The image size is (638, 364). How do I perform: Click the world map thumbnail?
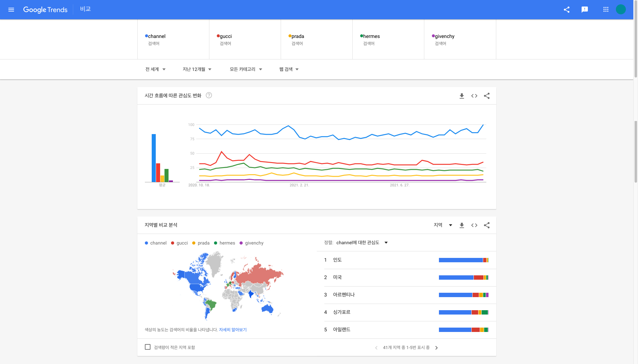pyautogui.click(x=228, y=286)
